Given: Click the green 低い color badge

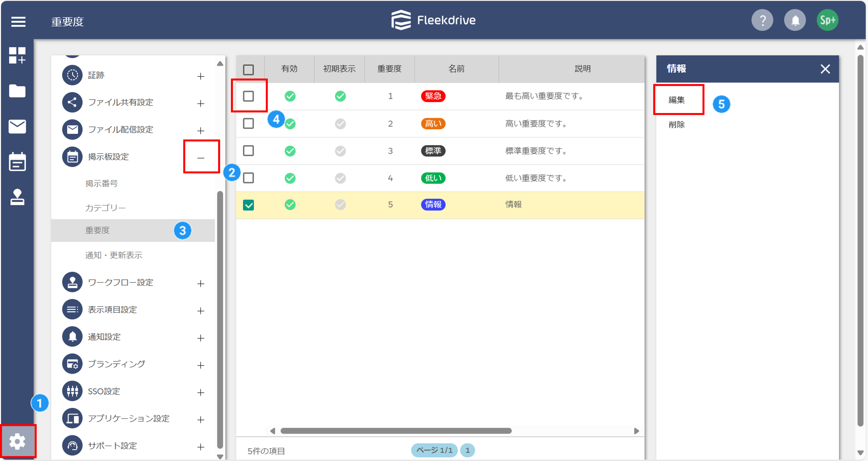Looking at the screenshot, I should (x=433, y=178).
